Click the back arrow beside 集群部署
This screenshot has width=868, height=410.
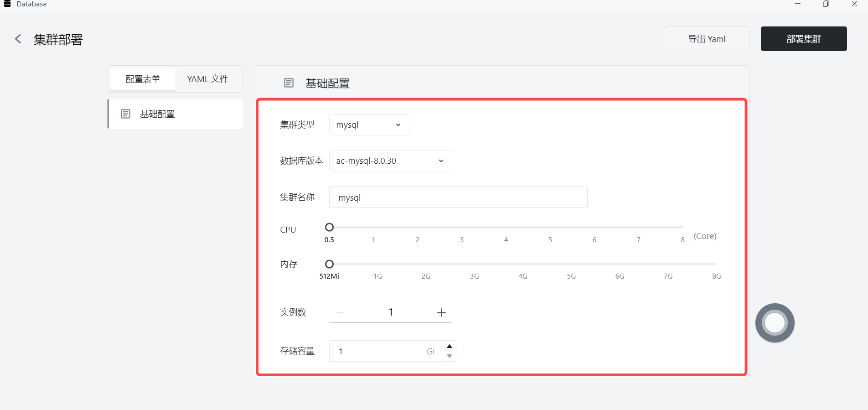[18, 39]
